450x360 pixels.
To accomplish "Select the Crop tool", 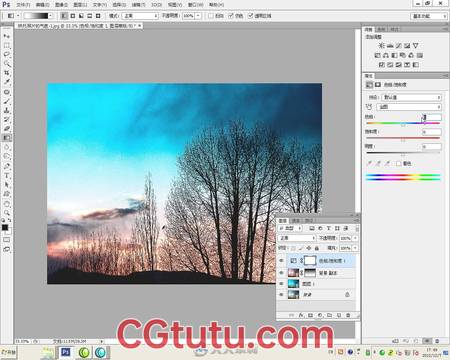I will [x=6, y=72].
